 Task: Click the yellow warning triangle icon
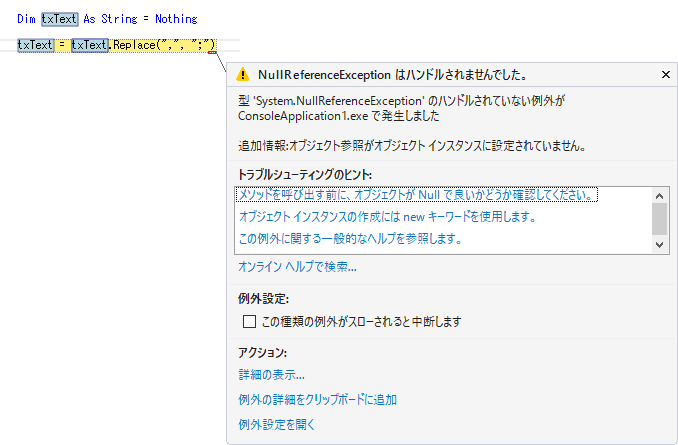pos(243,74)
